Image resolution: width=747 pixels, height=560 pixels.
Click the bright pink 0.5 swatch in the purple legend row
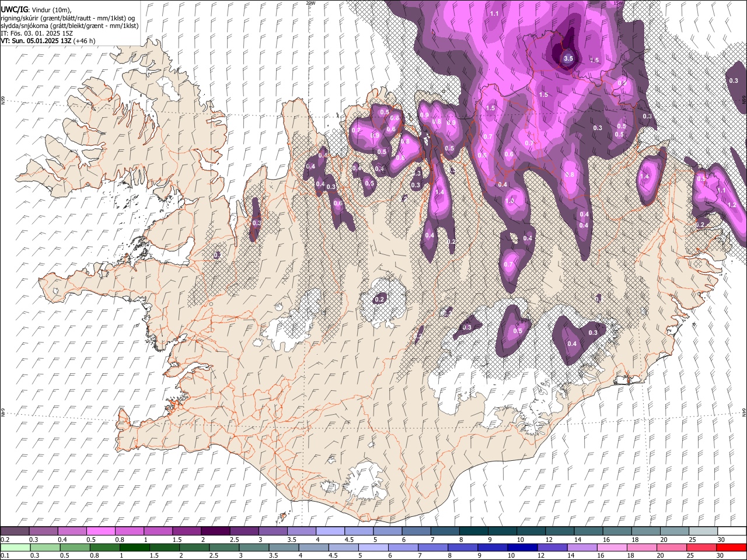pyautogui.click(x=101, y=531)
